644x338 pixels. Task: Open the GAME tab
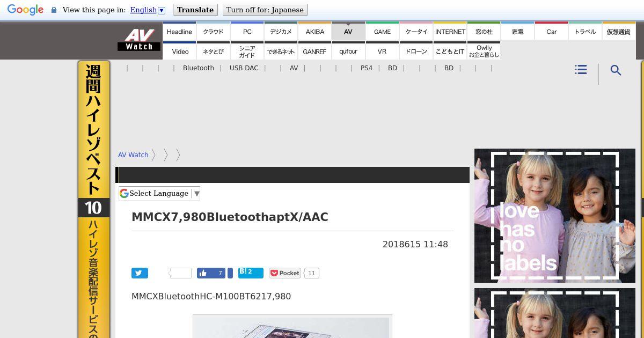(x=382, y=31)
